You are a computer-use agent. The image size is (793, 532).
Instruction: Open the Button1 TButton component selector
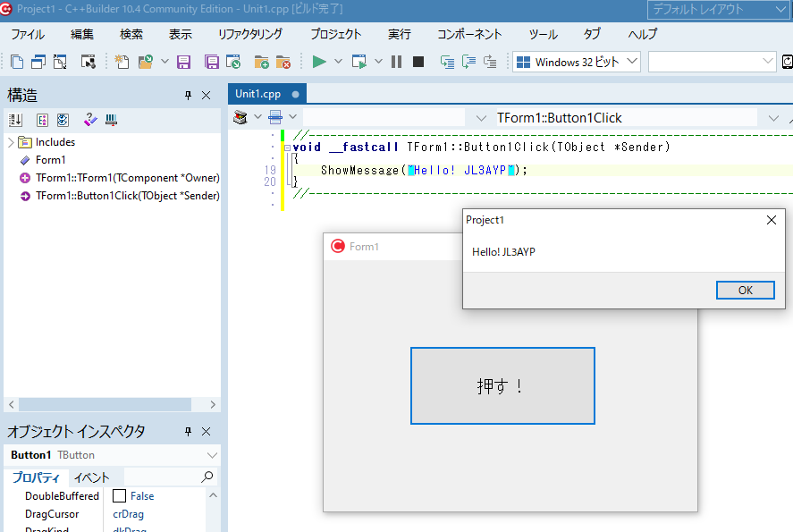pos(113,455)
